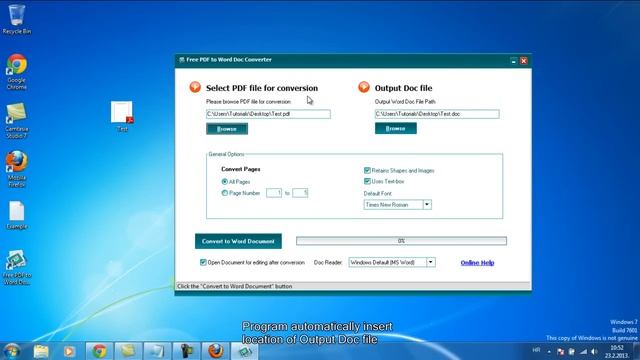Open the notepad-style app in the taskbar
Viewport: 640px width, 360px height.
click(157, 351)
